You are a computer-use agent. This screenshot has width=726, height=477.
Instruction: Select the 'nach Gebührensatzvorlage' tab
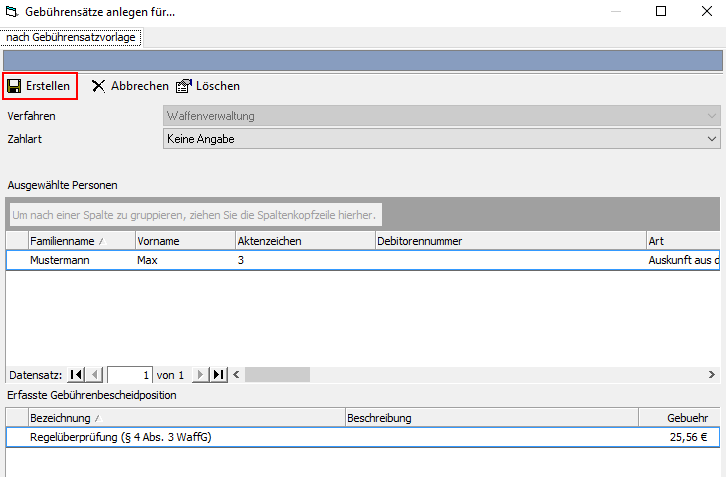[x=72, y=37]
